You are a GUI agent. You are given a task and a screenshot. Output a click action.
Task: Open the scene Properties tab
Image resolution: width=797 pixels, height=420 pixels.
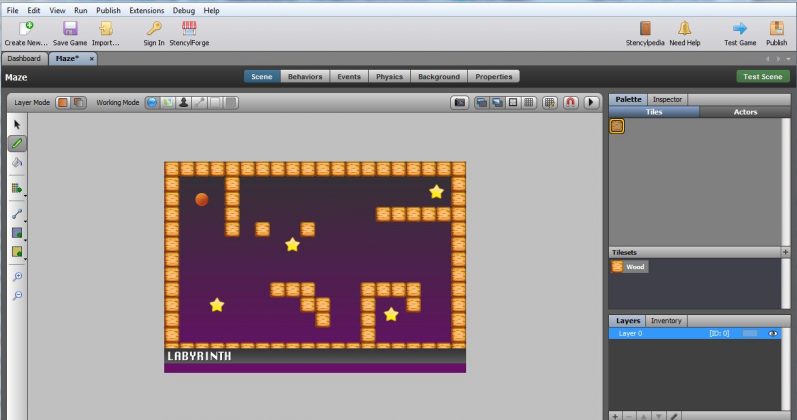[x=494, y=77]
